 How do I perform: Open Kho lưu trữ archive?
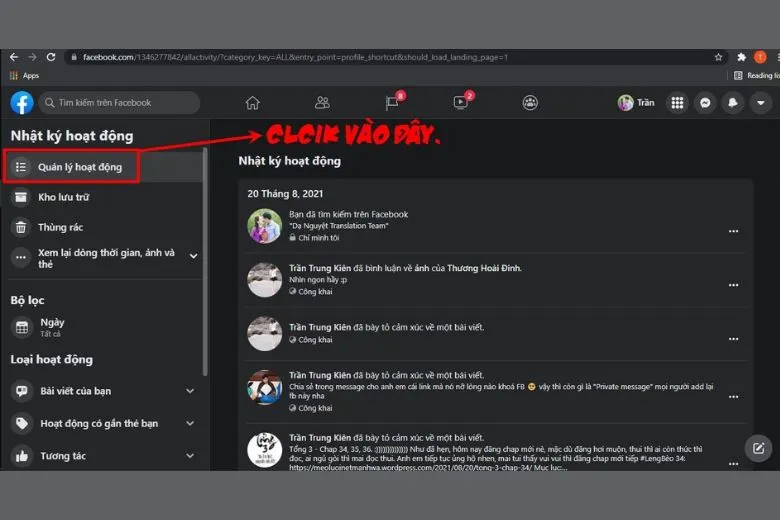pyautogui.click(x=103, y=197)
